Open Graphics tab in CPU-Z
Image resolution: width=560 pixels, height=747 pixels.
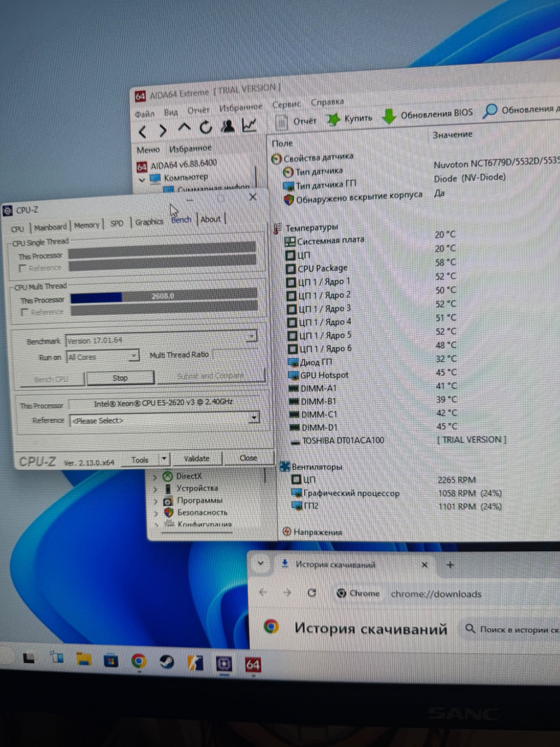(149, 222)
